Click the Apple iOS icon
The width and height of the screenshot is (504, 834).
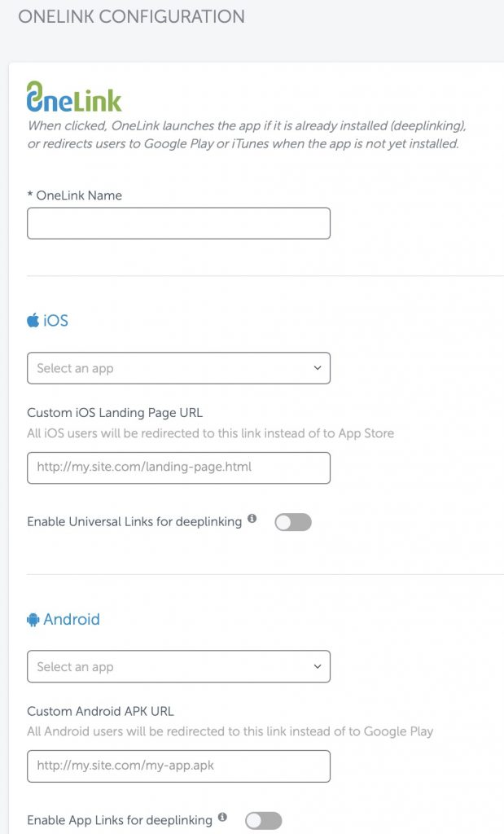coord(33,320)
